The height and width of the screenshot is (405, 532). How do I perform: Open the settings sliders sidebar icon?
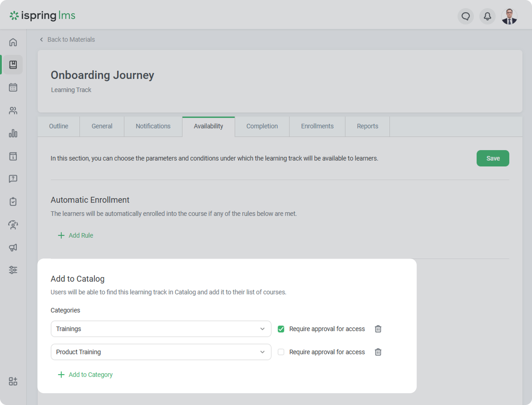pyautogui.click(x=13, y=270)
